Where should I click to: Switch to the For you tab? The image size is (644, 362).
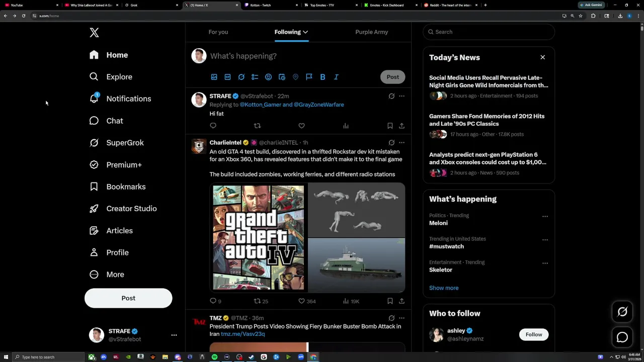pyautogui.click(x=218, y=32)
